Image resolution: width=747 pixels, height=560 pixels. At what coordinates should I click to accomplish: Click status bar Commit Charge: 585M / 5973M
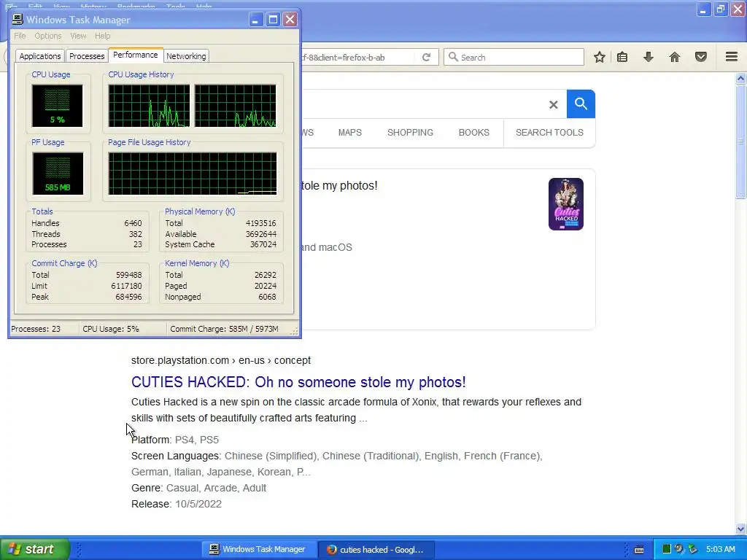(x=224, y=329)
